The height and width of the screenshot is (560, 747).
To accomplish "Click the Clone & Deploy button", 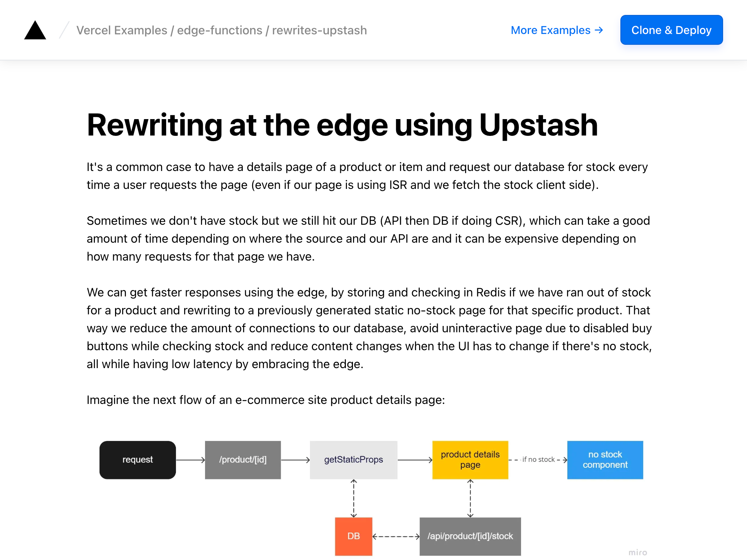I will (x=672, y=30).
